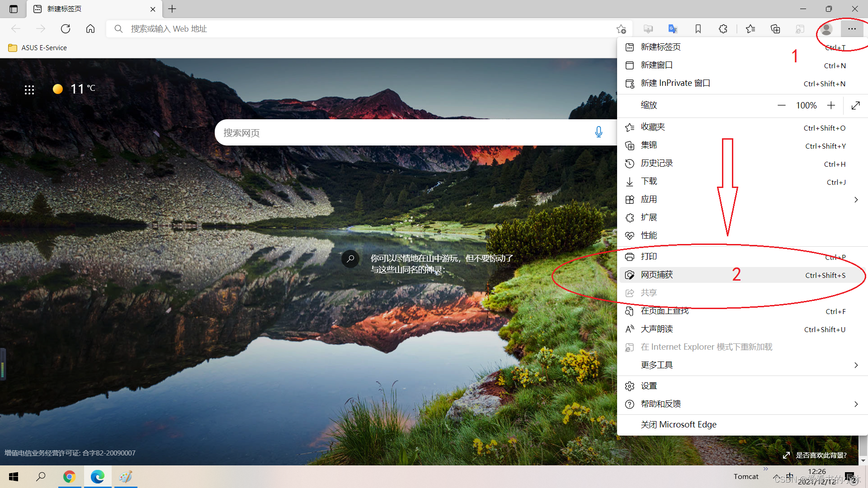Open 集锦 from the menu

point(741,145)
